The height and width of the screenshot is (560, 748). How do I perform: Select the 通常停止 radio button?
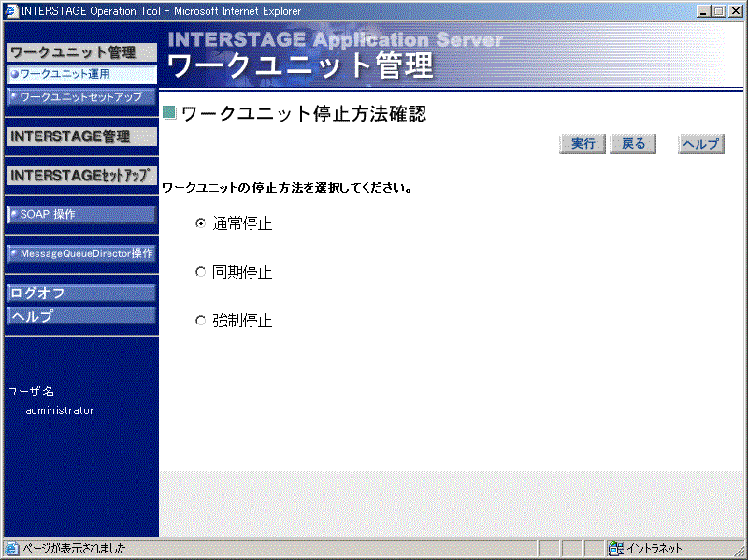(x=201, y=223)
